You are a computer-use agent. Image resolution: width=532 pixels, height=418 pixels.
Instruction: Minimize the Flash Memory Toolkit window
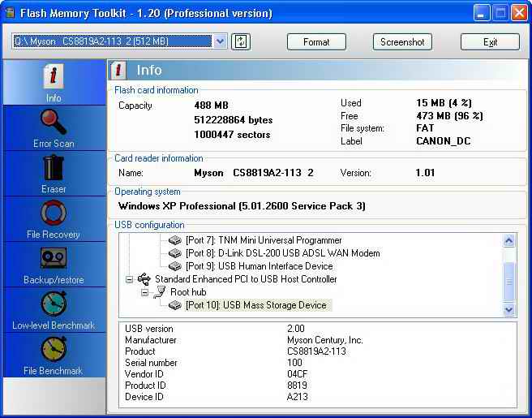[482, 13]
